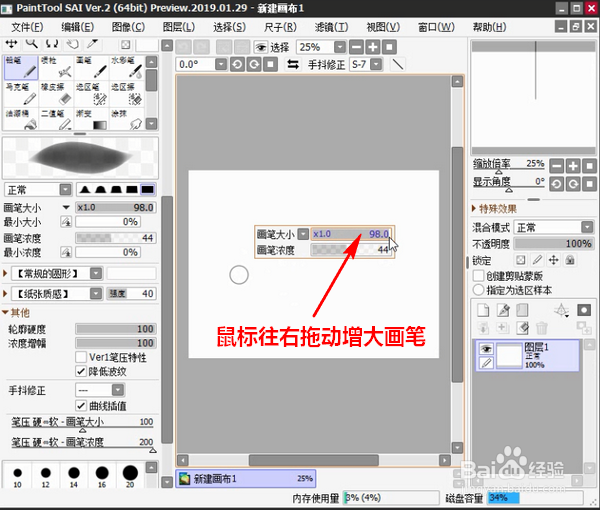Screen dimensions: 600x510
Task: Zoom in with the top toolbar plus
Action: click(x=373, y=47)
